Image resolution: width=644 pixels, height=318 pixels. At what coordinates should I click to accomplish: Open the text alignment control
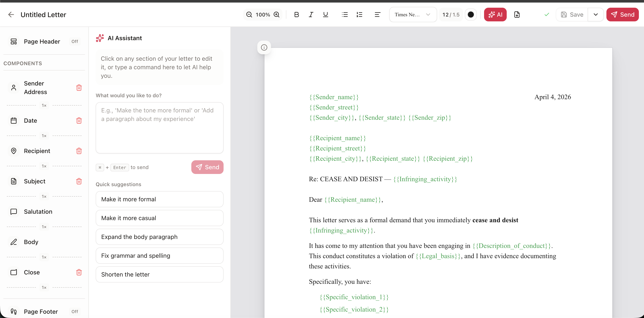[377, 15]
